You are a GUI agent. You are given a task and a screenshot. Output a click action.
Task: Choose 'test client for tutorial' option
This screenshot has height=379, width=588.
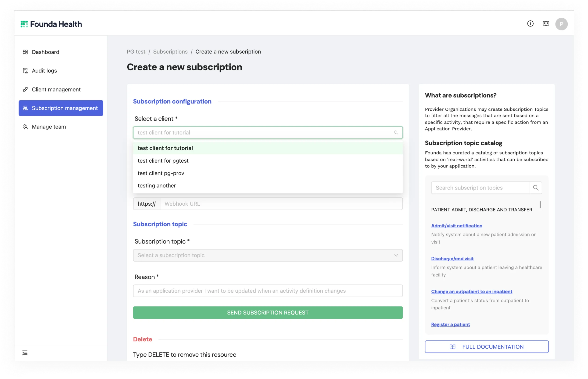click(x=268, y=148)
